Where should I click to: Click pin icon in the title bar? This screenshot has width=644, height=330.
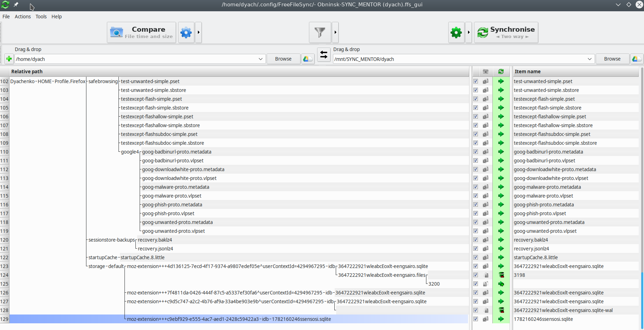(16, 5)
